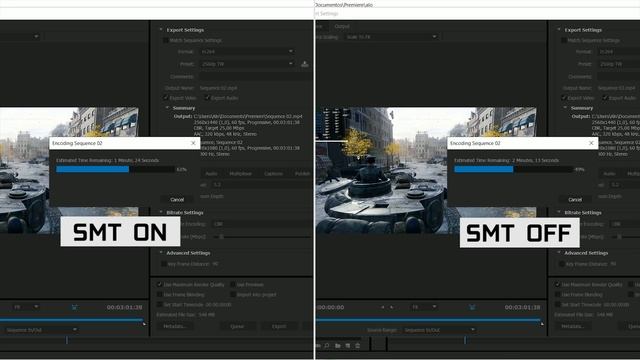The height and width of the screenshot is (360, 640).
Task: Toggle Use Maximum Render Quality, SMT OFF window
Action: [x=557, y=284]
